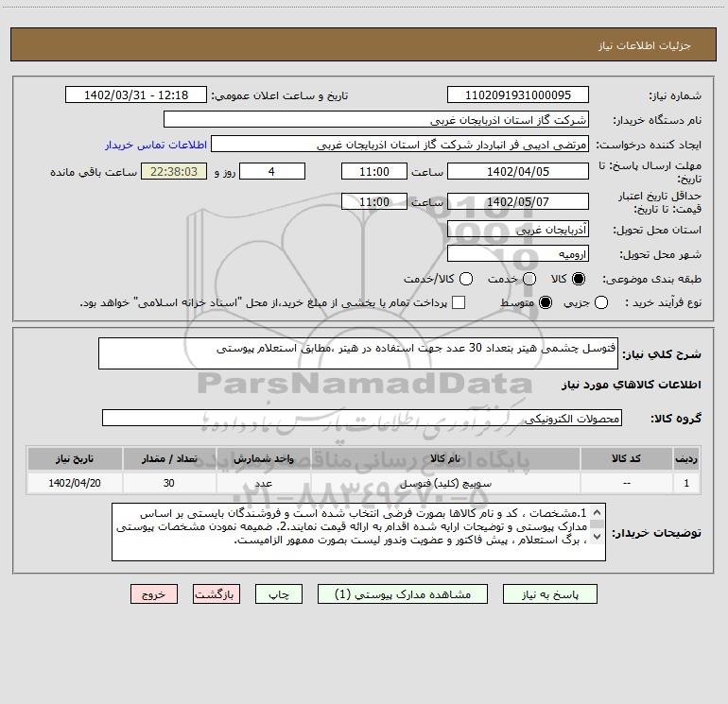Toggle the اسناد خزانه اسلامی payment checkbox
Screen dimensions: 728x704
click(459, 302)
